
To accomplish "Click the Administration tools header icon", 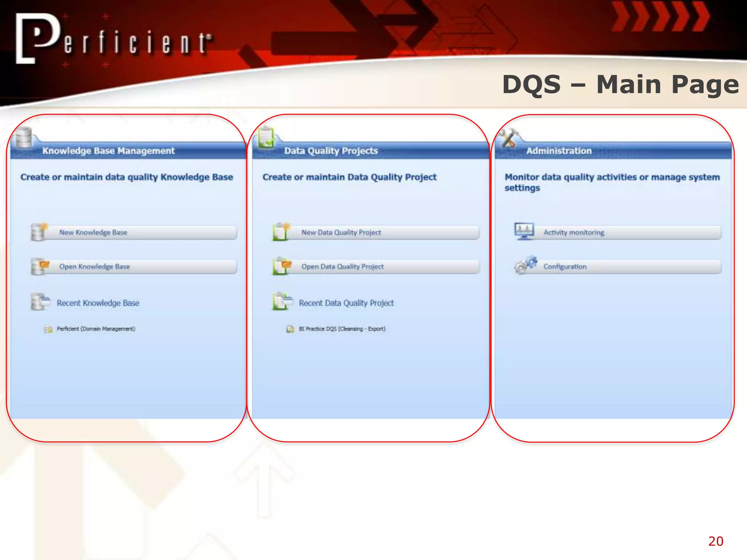I will tap(508, 138).
